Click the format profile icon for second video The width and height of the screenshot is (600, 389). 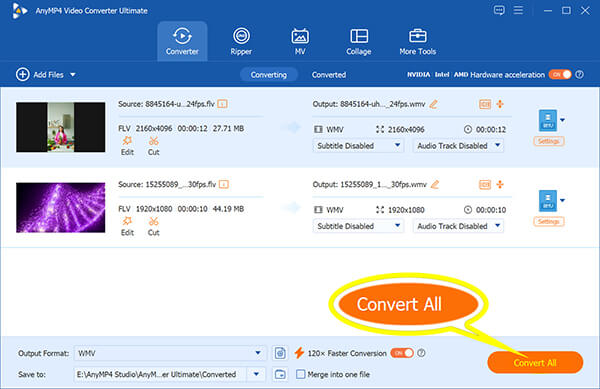click(x=548, y=200)
